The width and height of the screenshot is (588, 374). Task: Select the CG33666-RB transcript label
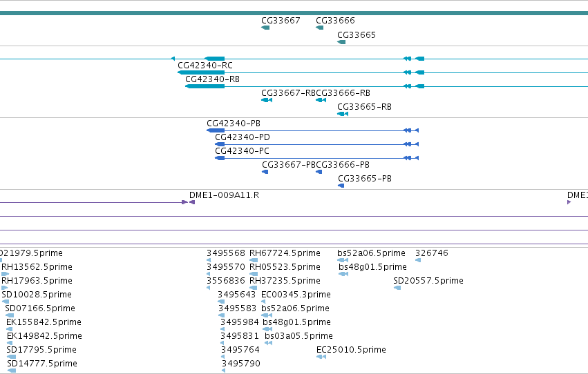(x=343, y=93)
